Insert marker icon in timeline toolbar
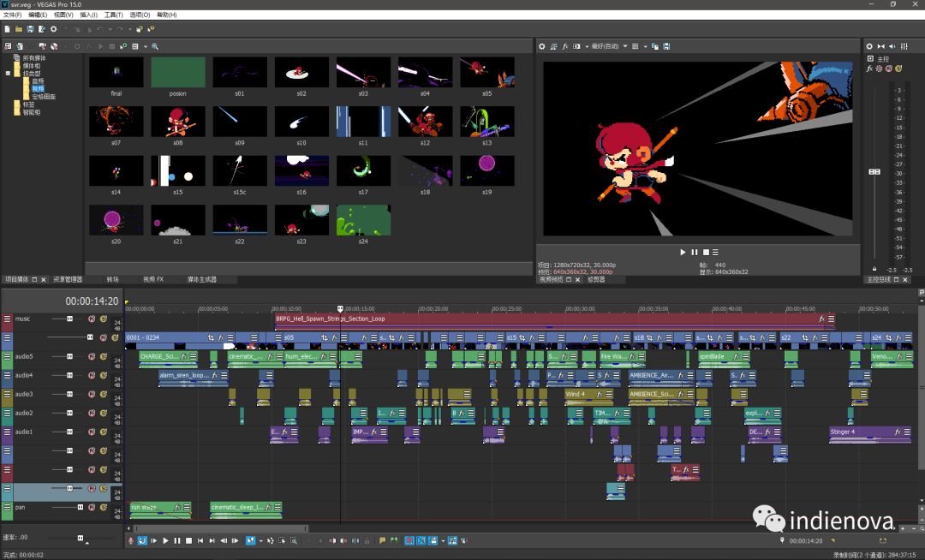 tap(382, 540)
